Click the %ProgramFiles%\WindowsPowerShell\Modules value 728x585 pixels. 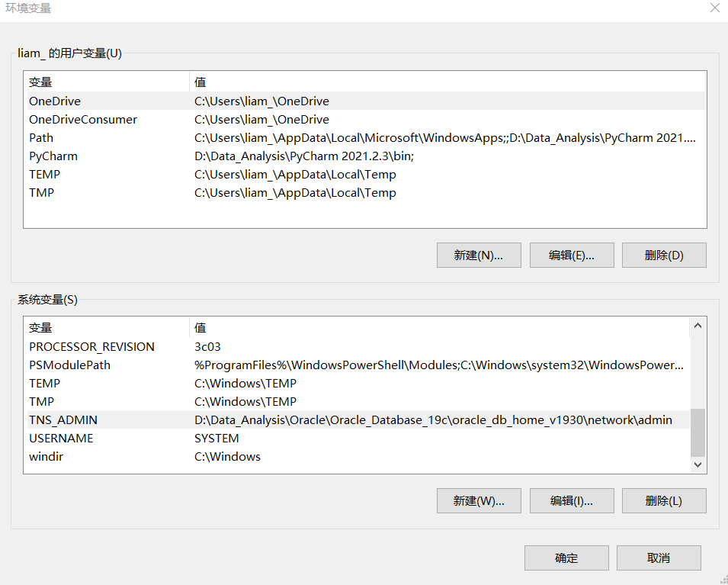[439, 365]
